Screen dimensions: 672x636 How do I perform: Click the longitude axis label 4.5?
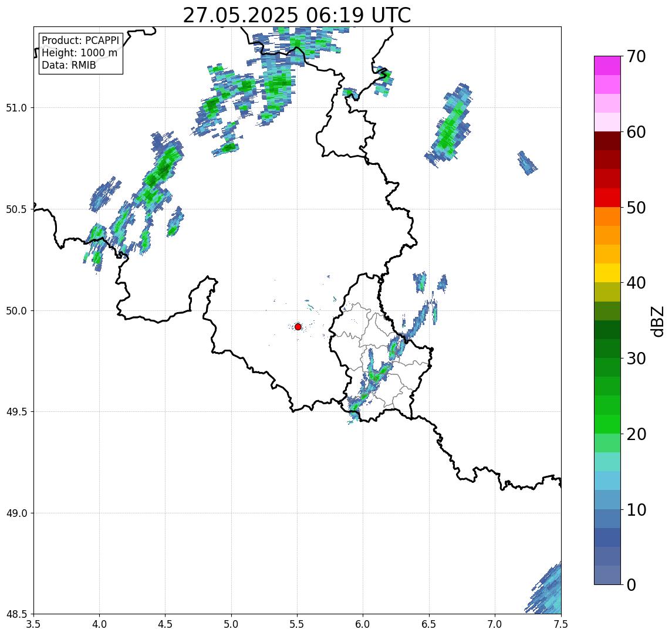pyautogui.click(x=166, y=624)
